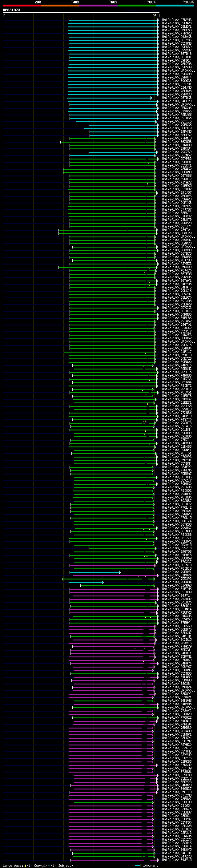The height and width of the screenshot is (868, 197).
Task: Click the short cyan bar for UniRef100_Q0DUV1
Action: 95,572
